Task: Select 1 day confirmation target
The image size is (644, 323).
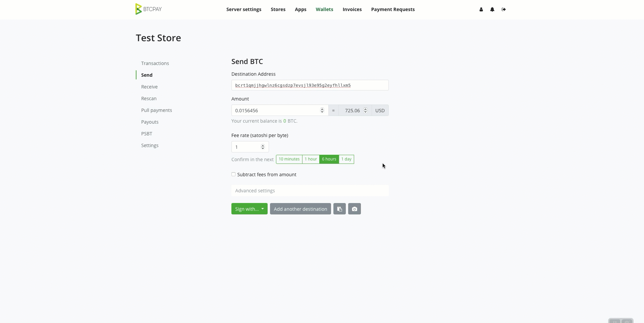Action: pyautogui.click(x=346, y=159)
